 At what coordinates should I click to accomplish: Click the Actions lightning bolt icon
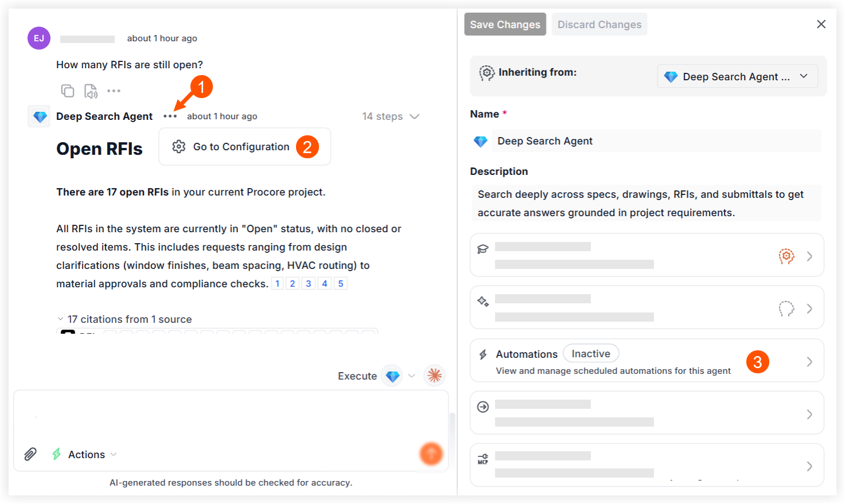click(56, 454)
